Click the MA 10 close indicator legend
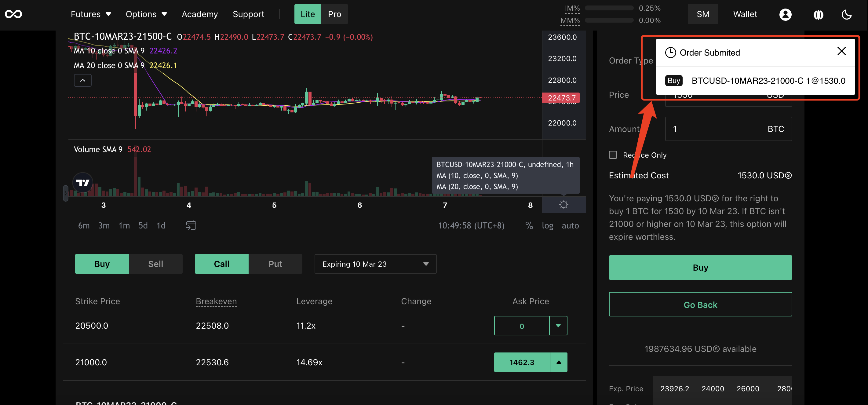The image size is (868, 405). tap(125, 50)
